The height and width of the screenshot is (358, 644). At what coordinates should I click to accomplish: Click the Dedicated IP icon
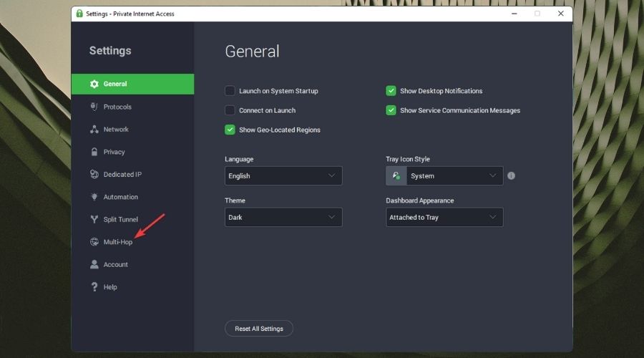coord(94,175)
